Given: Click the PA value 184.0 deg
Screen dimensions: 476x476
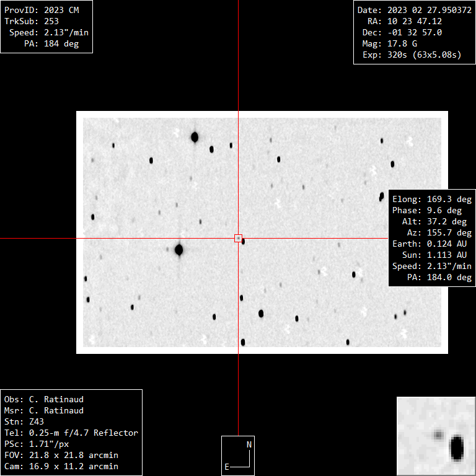Looking at the screenshot, I should pyautogui.click(x=449, y=278).
